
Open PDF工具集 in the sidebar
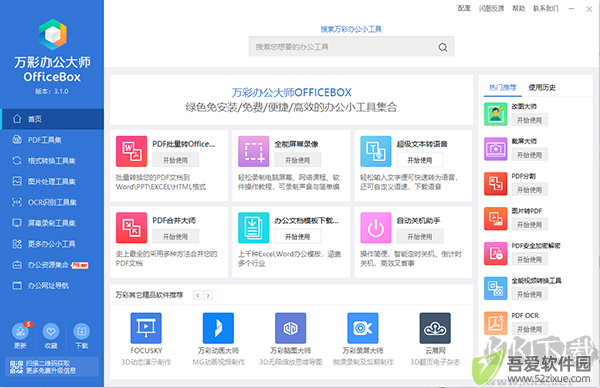(52, 140)
